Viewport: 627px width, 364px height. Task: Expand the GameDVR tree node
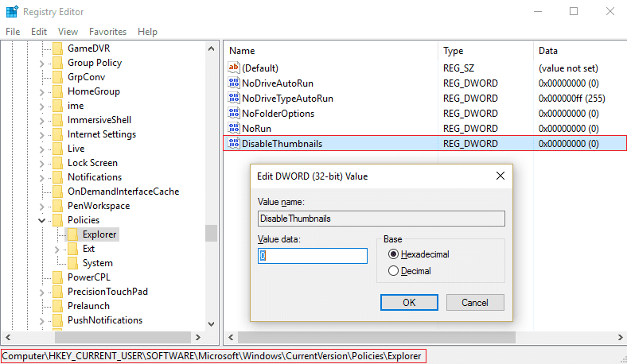pos(41,48)
